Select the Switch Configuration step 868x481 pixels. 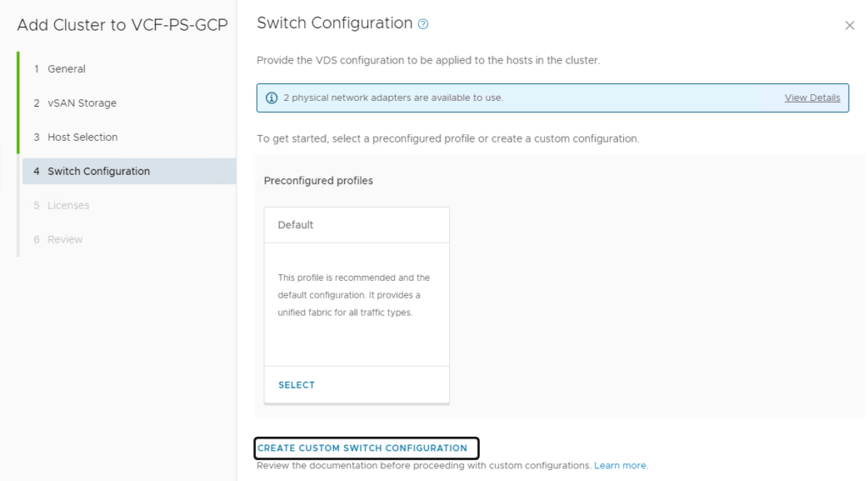pyautogui.click(x=98, y=171)
